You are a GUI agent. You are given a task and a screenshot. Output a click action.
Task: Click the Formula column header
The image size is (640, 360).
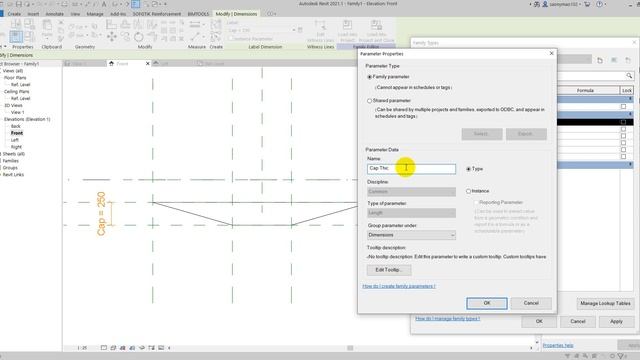(x=585, y=90)
